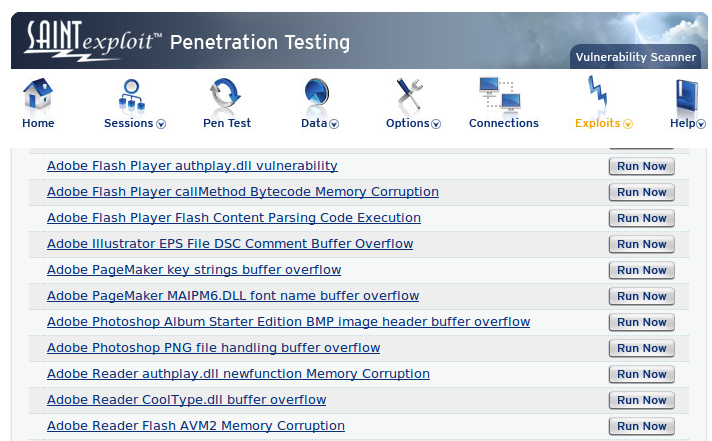Image resolution: width=712 pixels, height=441 pixels.
Task: Open Adobe Illustrator EPS File DSC Comment link
Action: (230, 244)
